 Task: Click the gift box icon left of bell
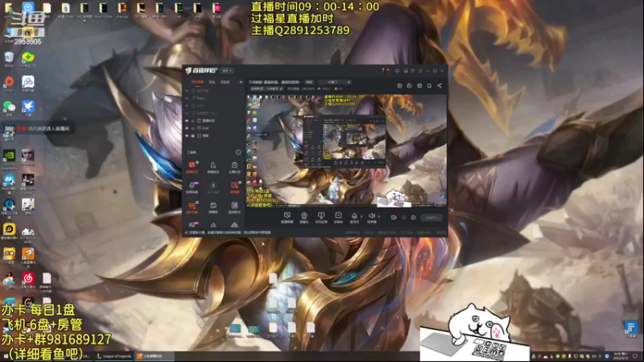[419, 86]
